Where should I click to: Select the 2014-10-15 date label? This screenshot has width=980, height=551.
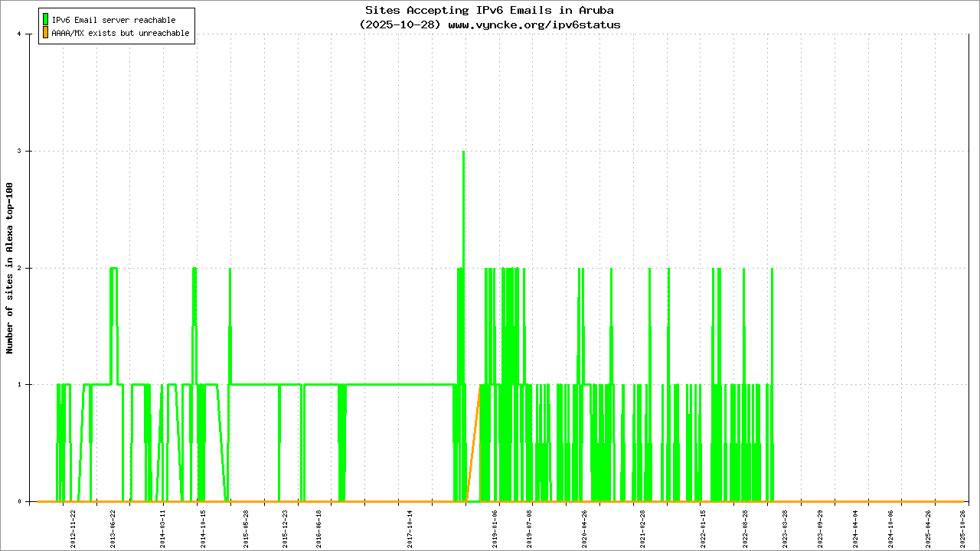[204, 527]
